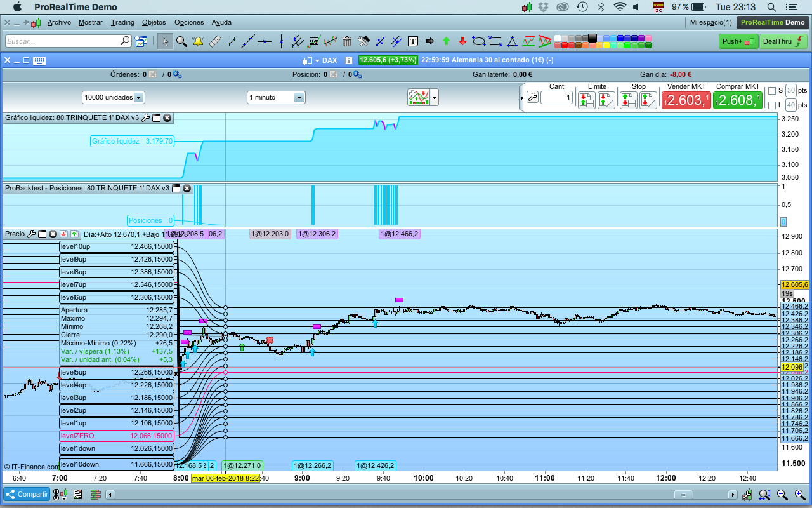Collapse the order panel with the side triangle
Image resolution: width=812 pixels, height=508 pixels.
(x=522, y=98)
